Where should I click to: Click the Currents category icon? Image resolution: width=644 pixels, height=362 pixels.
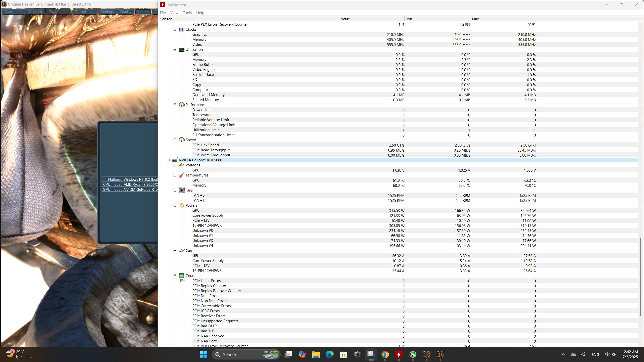(181, 251)
